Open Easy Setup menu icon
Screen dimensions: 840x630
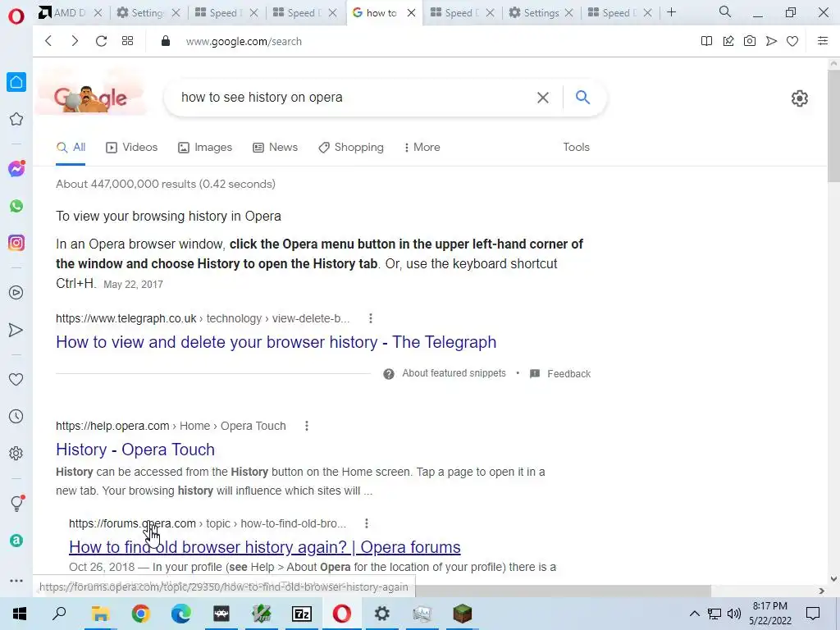click(x=823, y=41)
